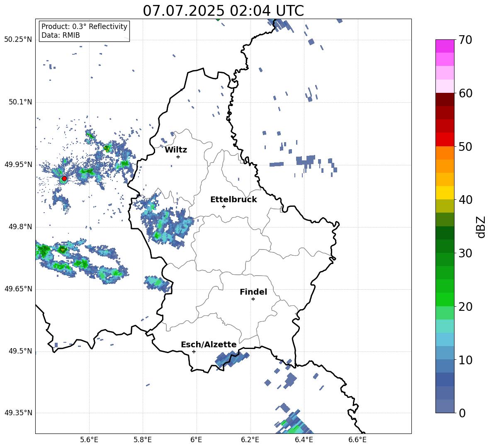Click the 49.8°N latitude label
This screenshot has height=448, width=491.
pyautogui.click(x=20, y=227)
